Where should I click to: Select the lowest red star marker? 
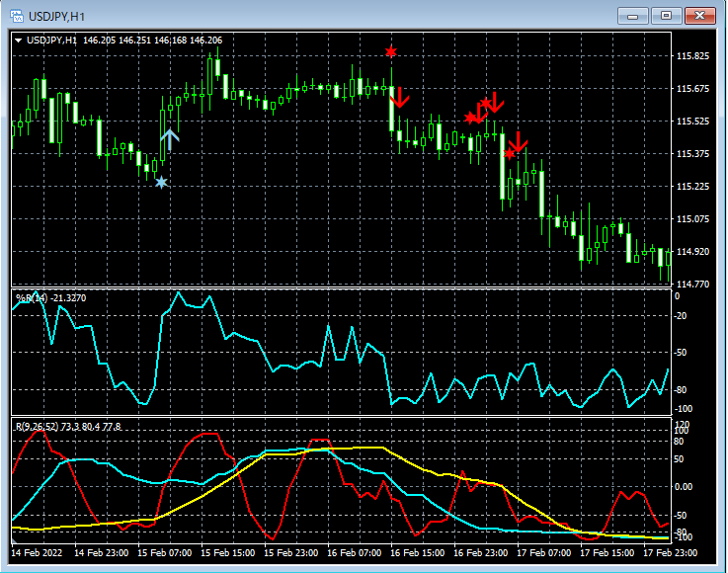tap(509, 153)
